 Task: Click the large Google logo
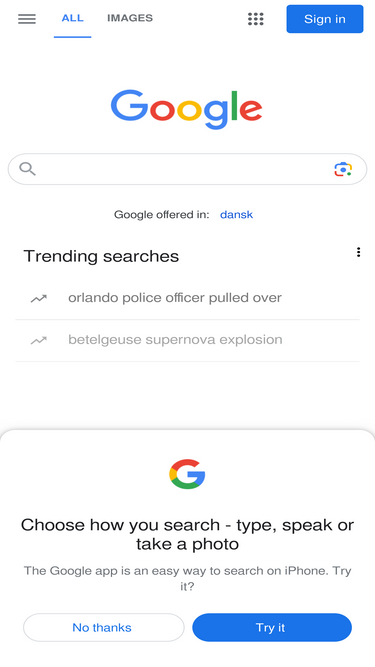187,109
